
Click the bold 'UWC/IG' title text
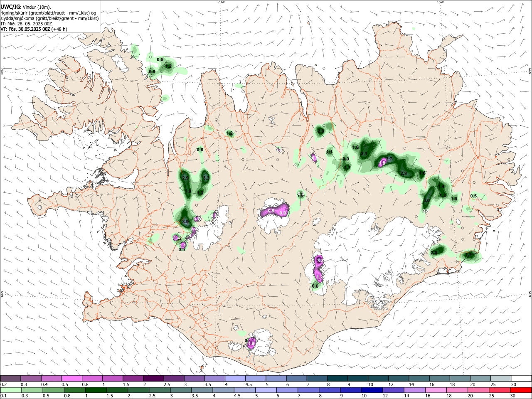click(x=10, y=7)
